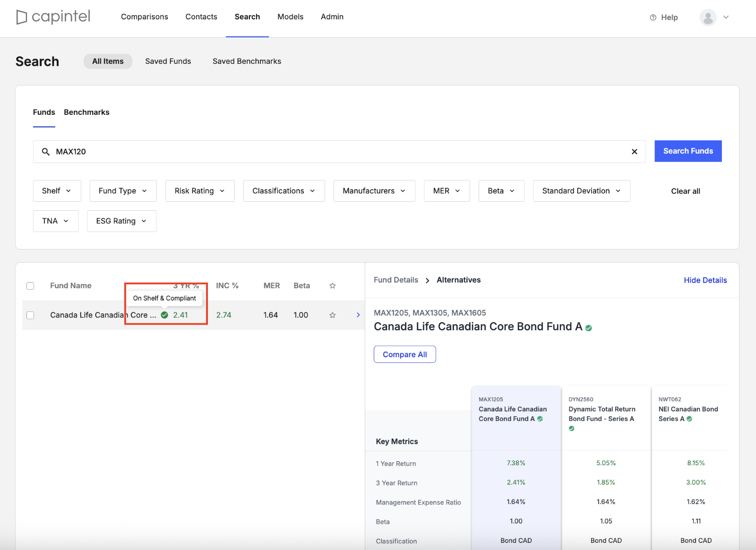Switch to Saved Funds tab
The height and width of the screenshot is (550, 756).
point(168,61)
